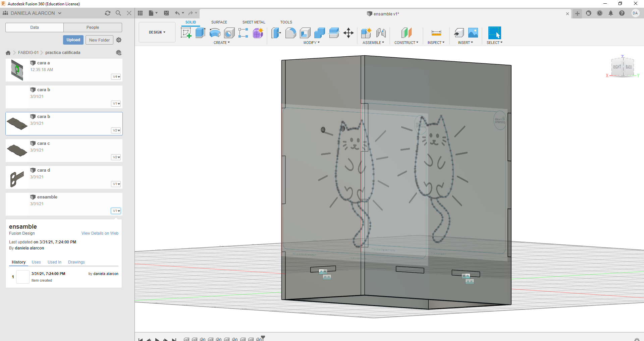Activate the Extrude tool
Viewport: 644px width, 341px height.
tap(200, 33)
